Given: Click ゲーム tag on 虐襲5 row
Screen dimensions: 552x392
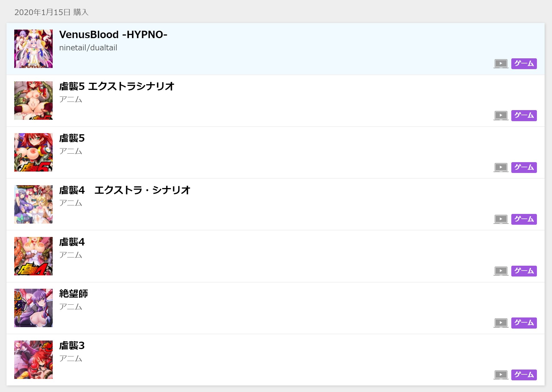Looking at the screenshot, I should coord(524,168).
